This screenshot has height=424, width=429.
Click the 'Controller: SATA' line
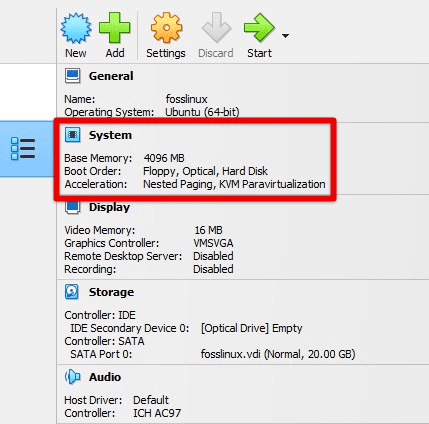pyautogui.click(x=104, y=341)
